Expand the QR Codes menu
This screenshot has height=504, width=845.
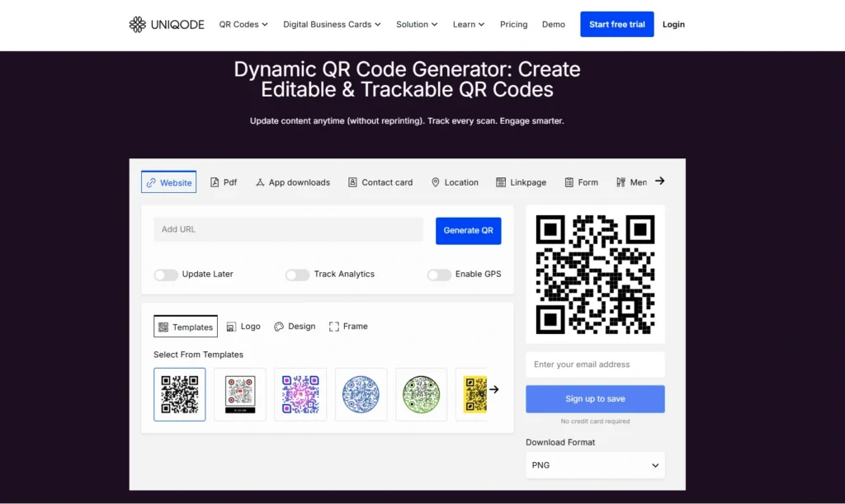coord(243,24)
